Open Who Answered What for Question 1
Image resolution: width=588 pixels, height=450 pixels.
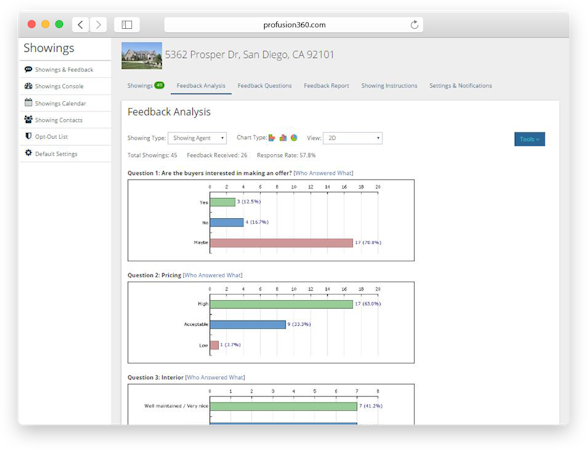point(323,173)
